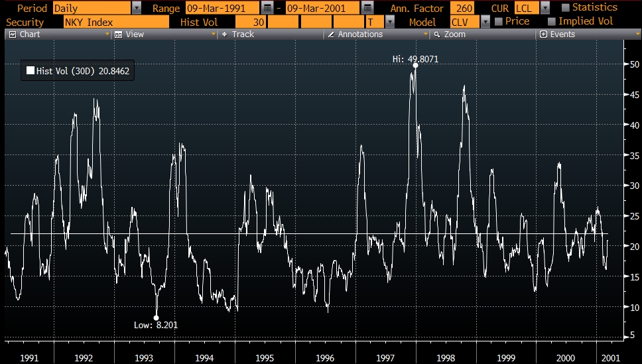Click the 1998 x-axis label
This screenshot has width=642, height=364.
(x=446, y=358)
